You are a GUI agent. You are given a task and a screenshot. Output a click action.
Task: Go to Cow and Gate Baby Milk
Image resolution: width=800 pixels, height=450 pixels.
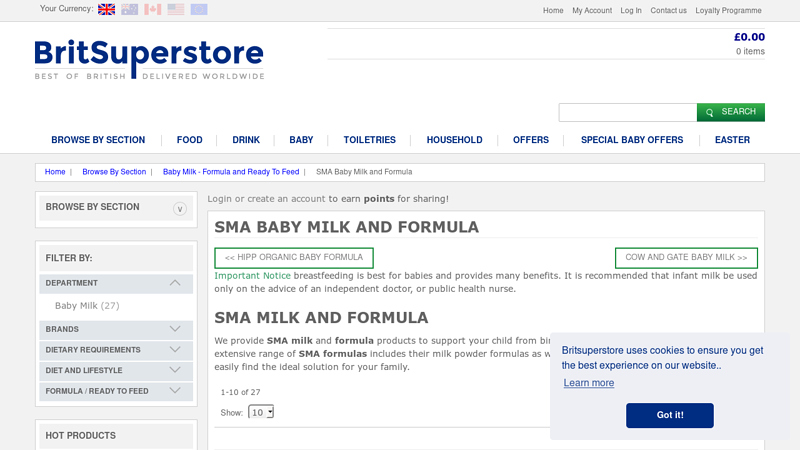[x=686, y=258]
